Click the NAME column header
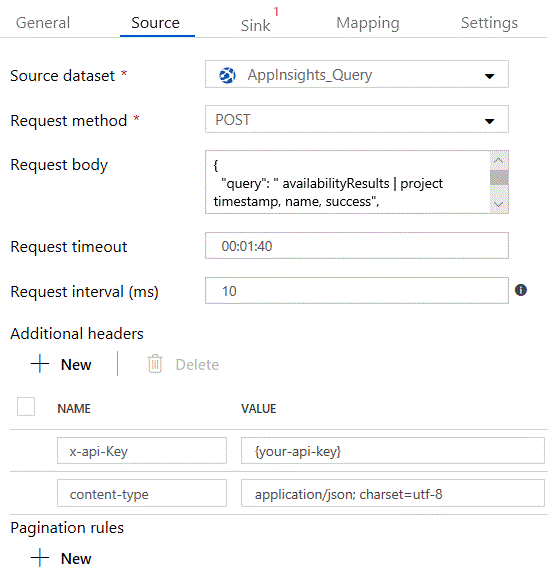 [74, 408]
